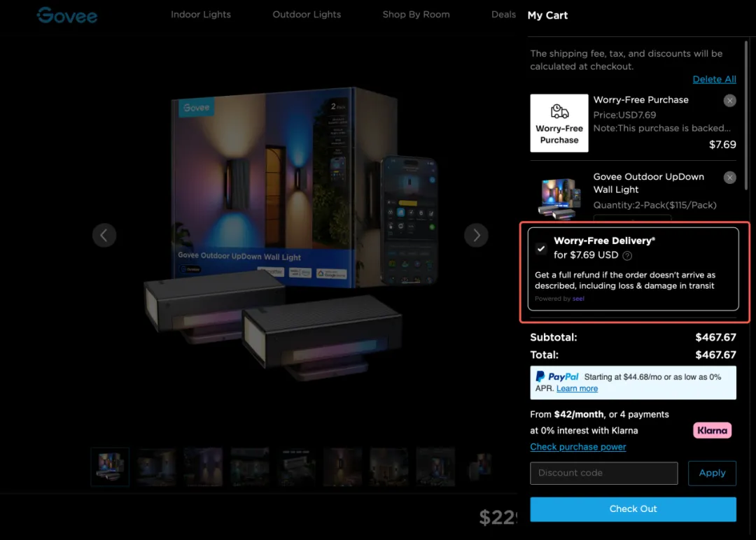This screenshot has width=756, height=540.
Task: Click the Total $467.67 amount
Action: coord(715,355)
